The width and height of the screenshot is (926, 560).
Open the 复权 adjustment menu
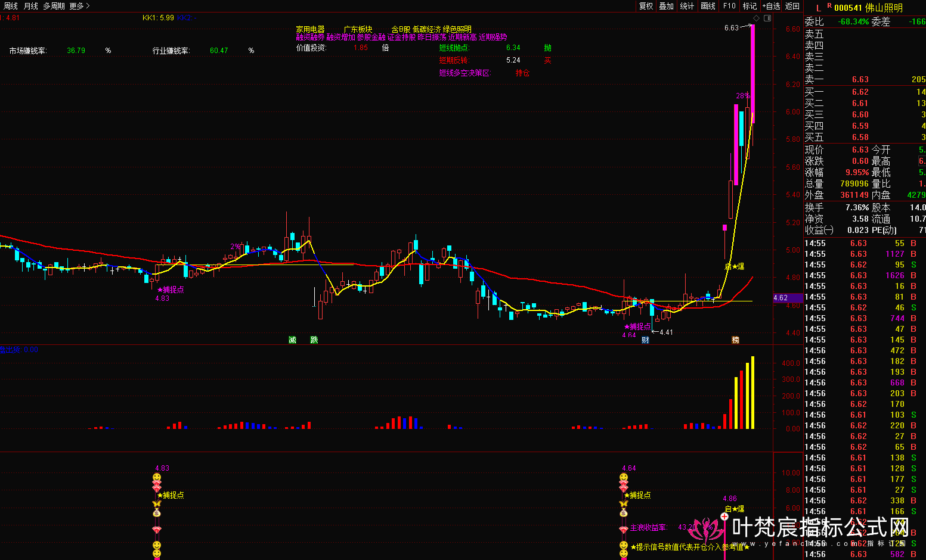[646, 6]
